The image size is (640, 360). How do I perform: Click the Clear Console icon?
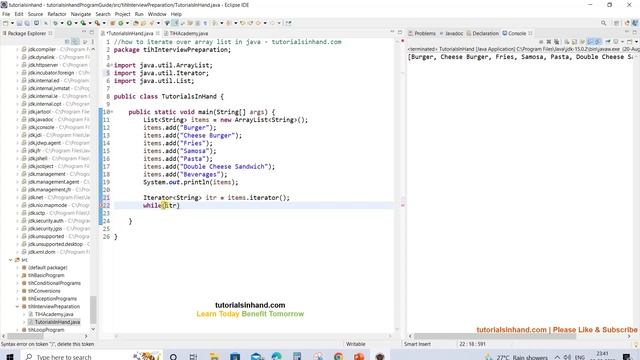(x=567, y=42)
